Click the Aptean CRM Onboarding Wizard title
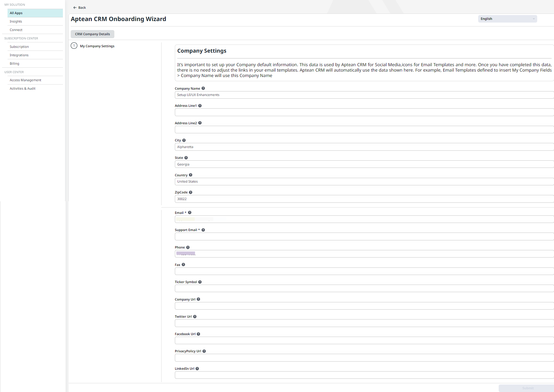 click(119, 19)
